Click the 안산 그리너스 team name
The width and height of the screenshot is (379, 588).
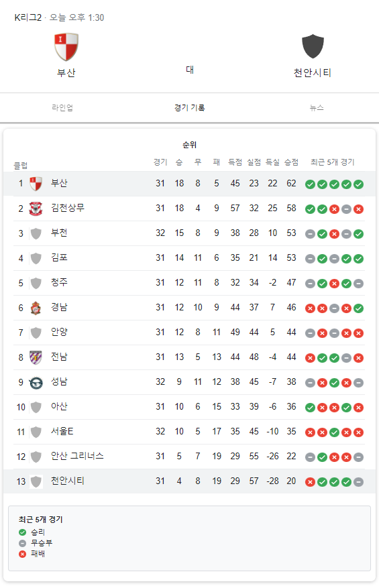(x=77, y=456)
